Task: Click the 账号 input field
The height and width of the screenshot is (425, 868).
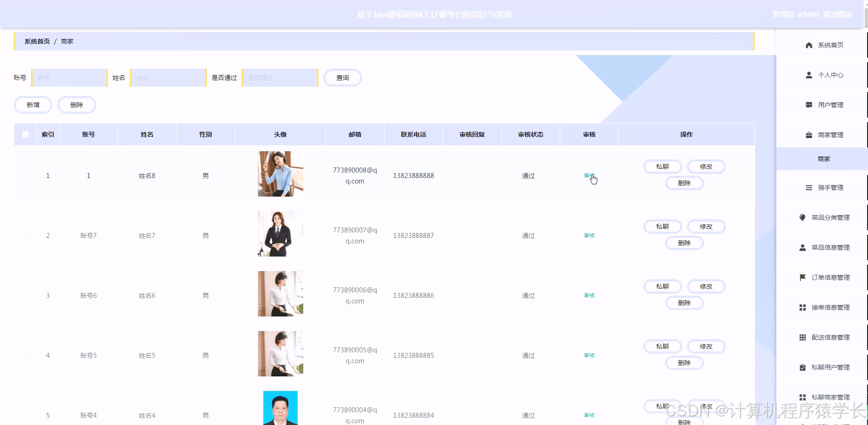Action: tap(69, 78)
